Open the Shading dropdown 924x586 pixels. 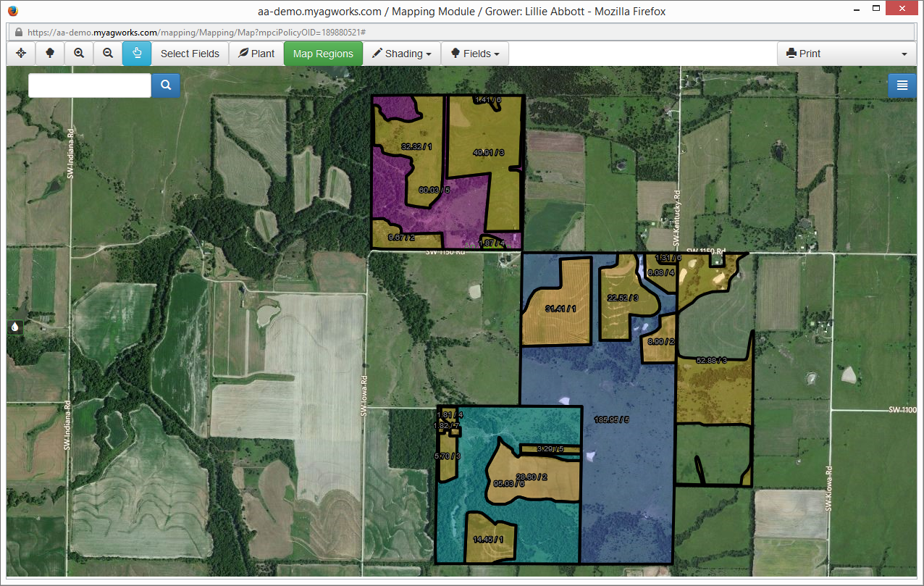pos(401,53)
